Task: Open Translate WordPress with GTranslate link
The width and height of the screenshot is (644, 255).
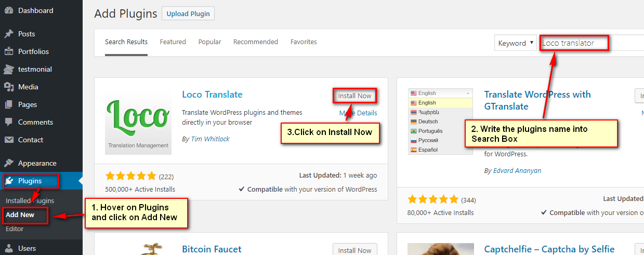Action: tap(537, 100)
